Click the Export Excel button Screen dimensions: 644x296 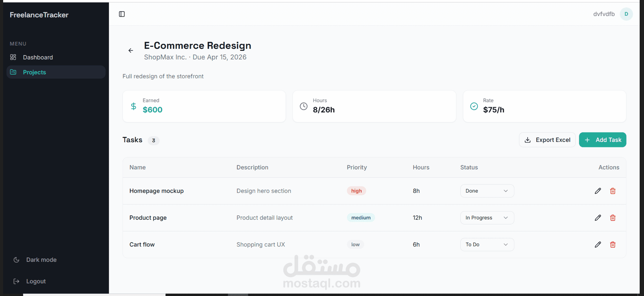547,140
